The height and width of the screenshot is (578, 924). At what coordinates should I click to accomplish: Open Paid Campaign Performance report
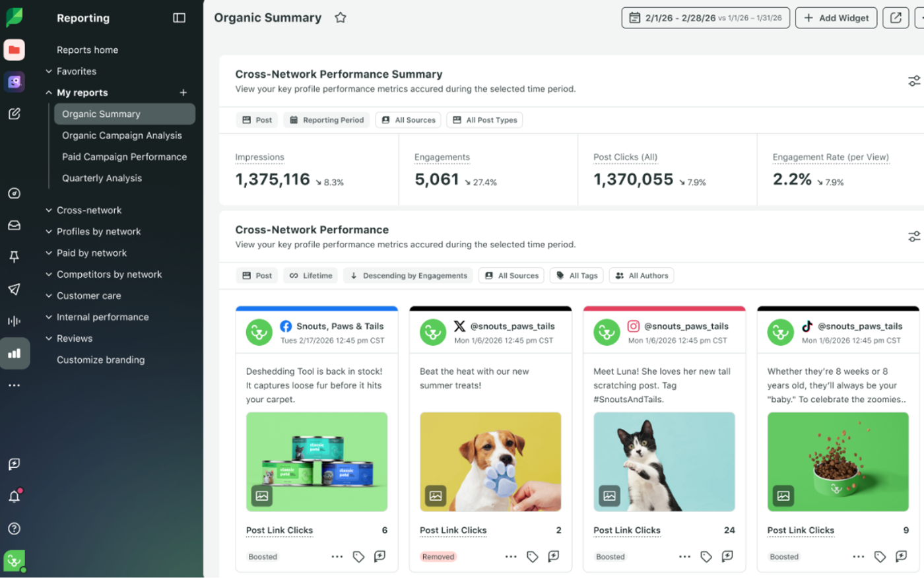125,157
